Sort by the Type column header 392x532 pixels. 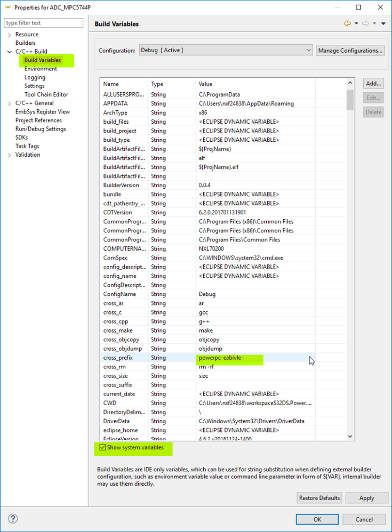tap(172, 84)
